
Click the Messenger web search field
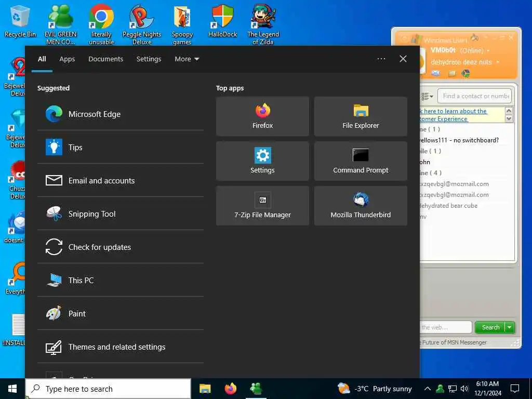click(445, 327)
